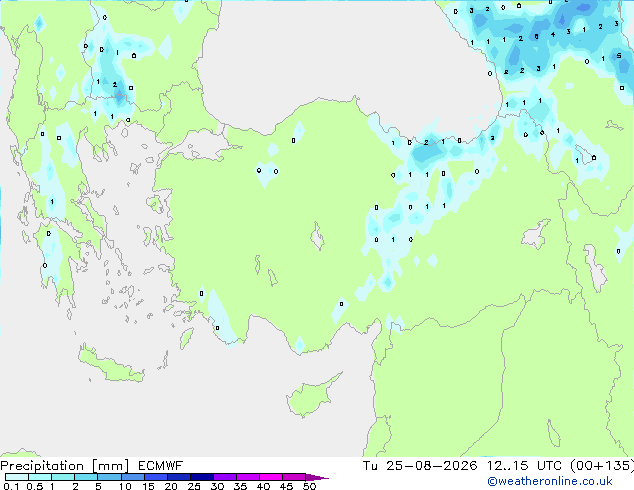Click the 50 mm arrow tip of legend
This screenshot has height=490, width=634.
click(317, 477)
